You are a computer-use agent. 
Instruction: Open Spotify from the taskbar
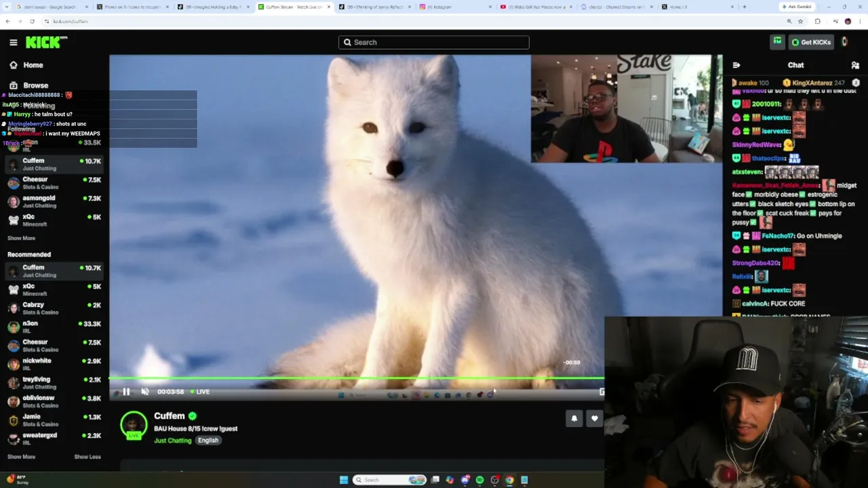[x=479, y=480]
